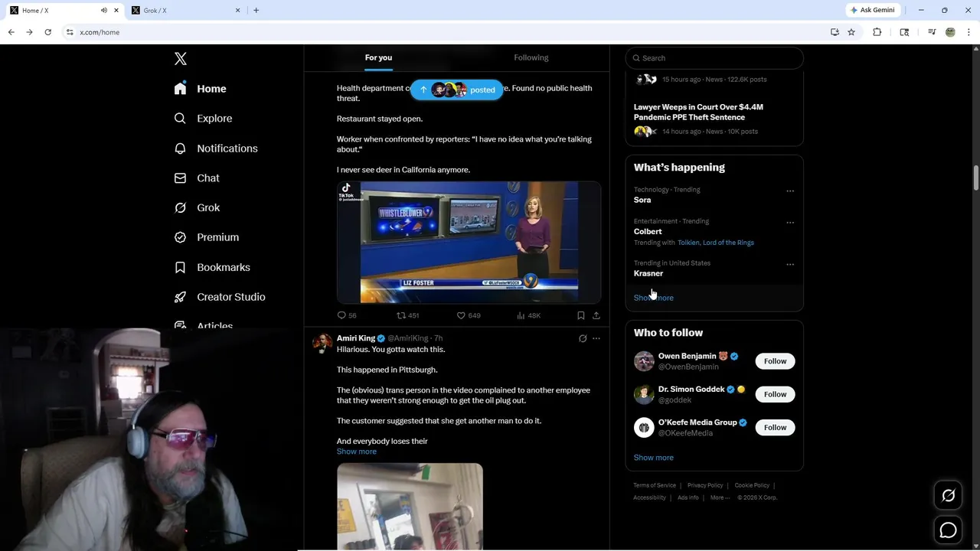Play the Liz Foster news video

point(469,243)
